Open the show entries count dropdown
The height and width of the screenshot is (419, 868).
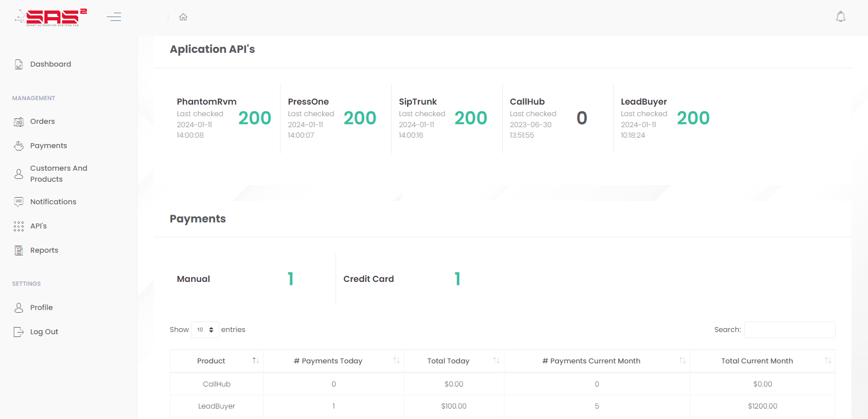point(205,330)
